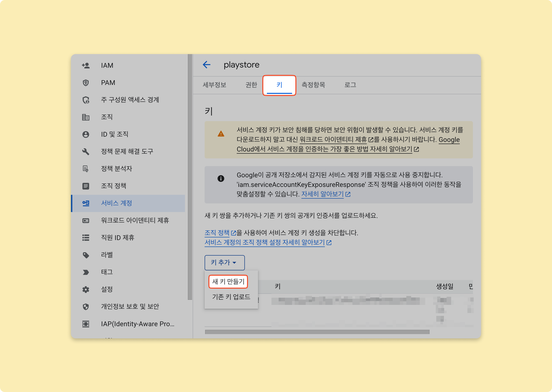Click the PAM shield icon
The image size is (552, 392).
coord(86,83)
